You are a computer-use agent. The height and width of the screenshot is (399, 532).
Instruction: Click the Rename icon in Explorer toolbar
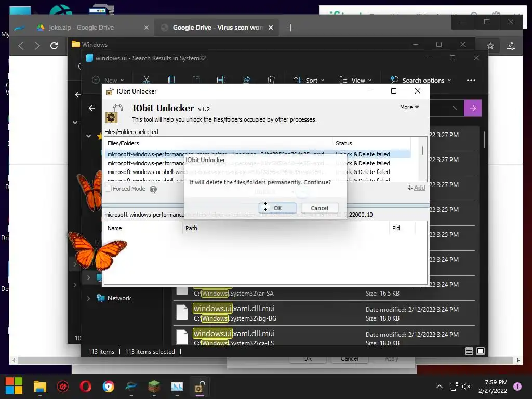(x=221, y=80)
